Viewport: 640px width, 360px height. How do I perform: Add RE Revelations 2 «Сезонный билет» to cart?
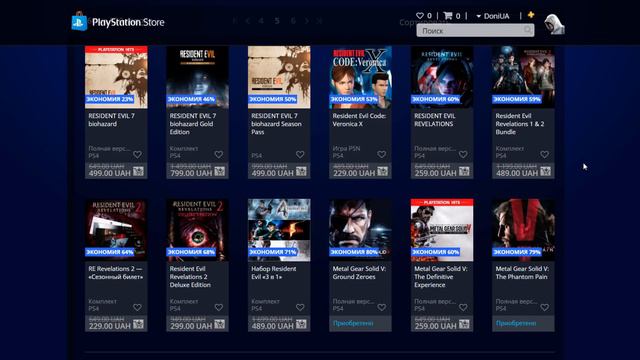138,324
